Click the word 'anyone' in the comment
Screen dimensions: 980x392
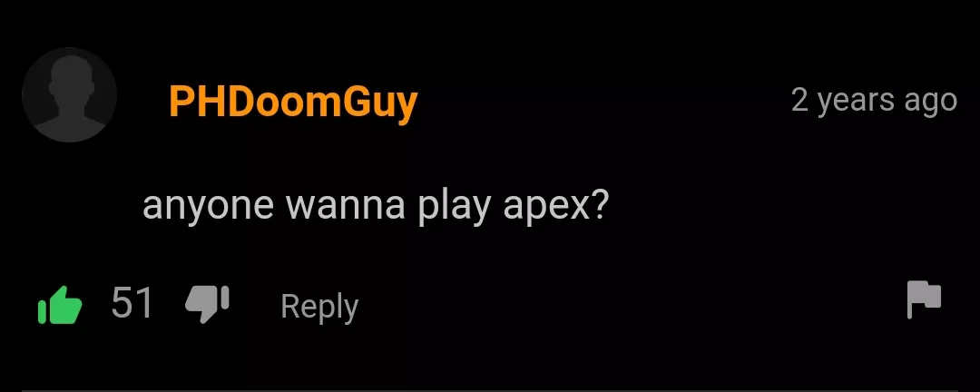(x=208, y=208)
